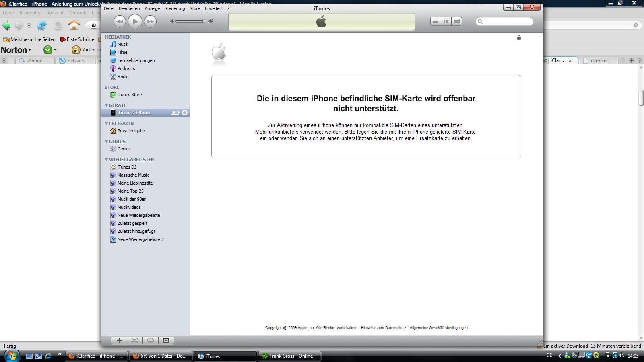This screenshot has width=644, height=362.
Task: Collapse the FREIGABEN section
Action: (107, 123)
